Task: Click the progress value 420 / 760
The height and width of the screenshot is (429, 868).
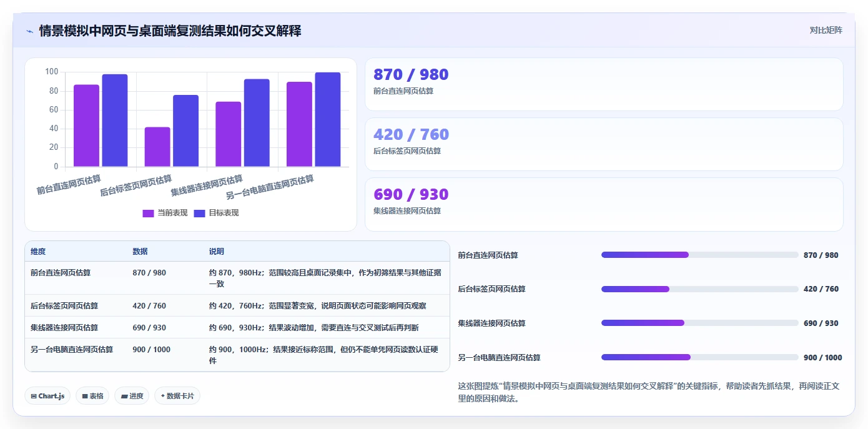Action: click(x=821, y=289)
